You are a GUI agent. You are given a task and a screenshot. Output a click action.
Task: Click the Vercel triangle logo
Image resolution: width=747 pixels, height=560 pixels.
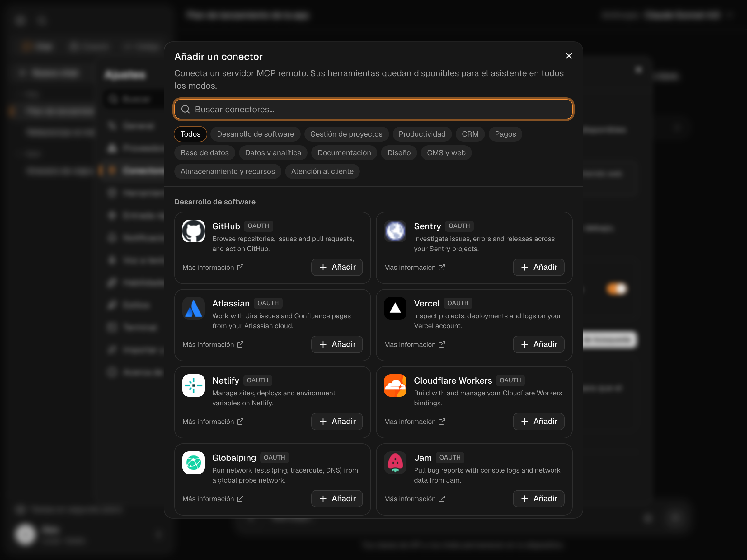pos(395,308)
